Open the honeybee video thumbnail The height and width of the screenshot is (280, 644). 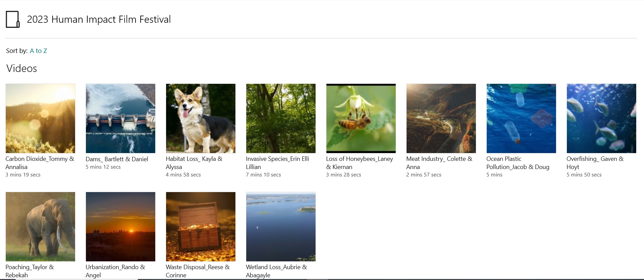(361, 118)
